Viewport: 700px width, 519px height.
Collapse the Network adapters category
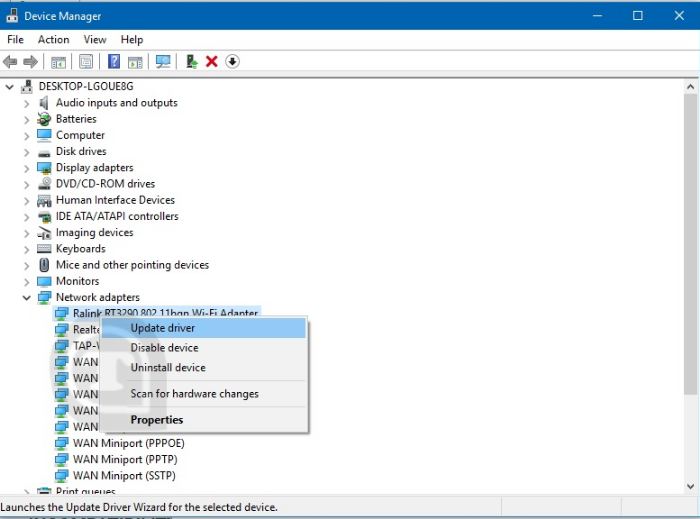coord(26,297)
